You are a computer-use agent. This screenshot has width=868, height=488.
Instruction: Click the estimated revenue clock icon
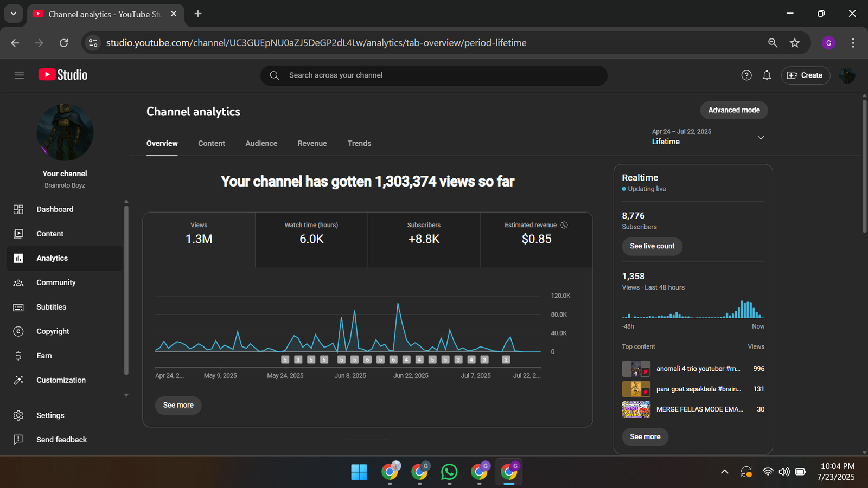[564, 225]
